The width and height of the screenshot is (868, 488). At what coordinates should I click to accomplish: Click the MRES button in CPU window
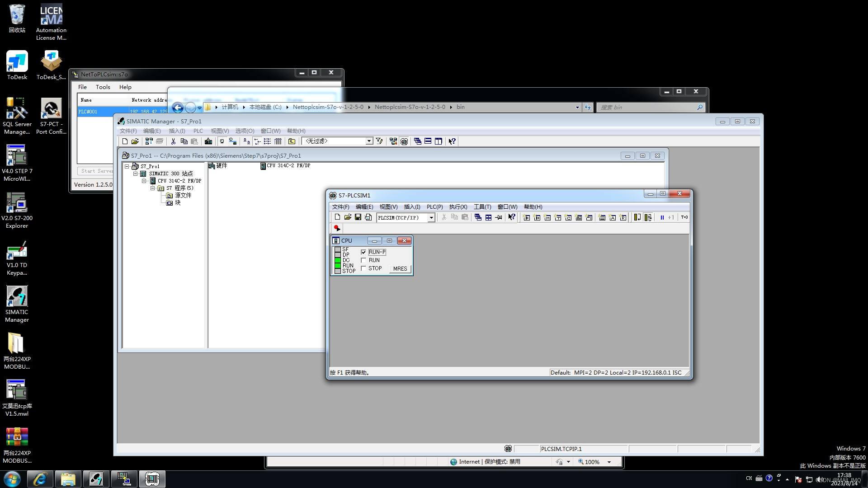click(400, 269)
